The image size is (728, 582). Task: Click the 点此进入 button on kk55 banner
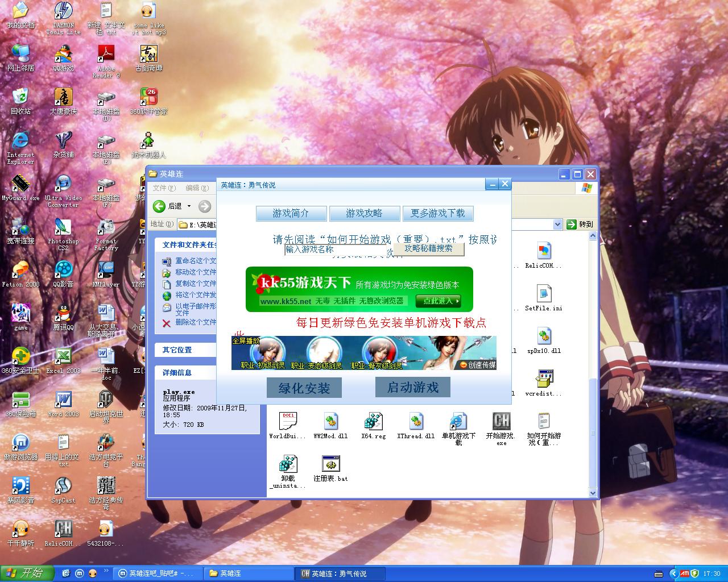[438, 301]
